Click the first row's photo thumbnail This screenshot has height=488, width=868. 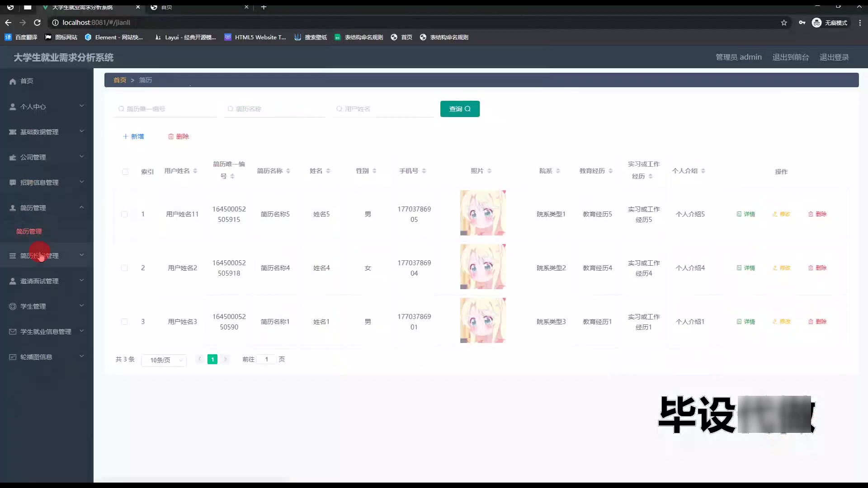coord(483,213)
